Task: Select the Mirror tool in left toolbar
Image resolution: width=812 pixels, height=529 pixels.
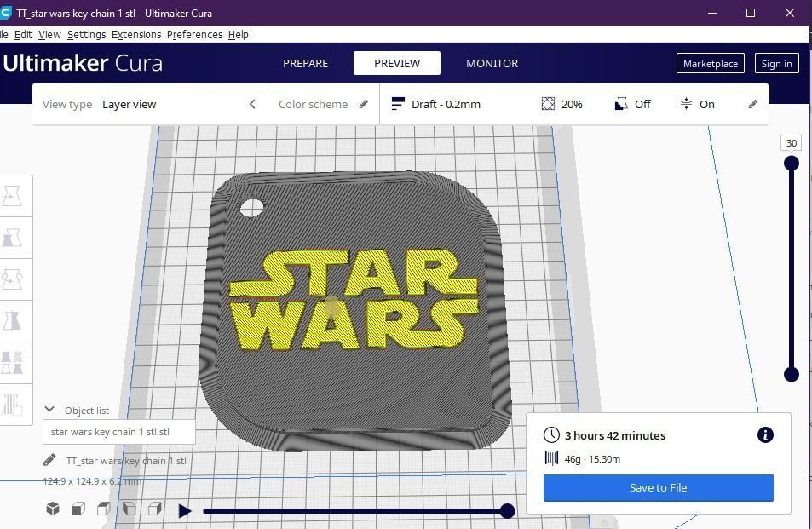Action: point(11,321)
